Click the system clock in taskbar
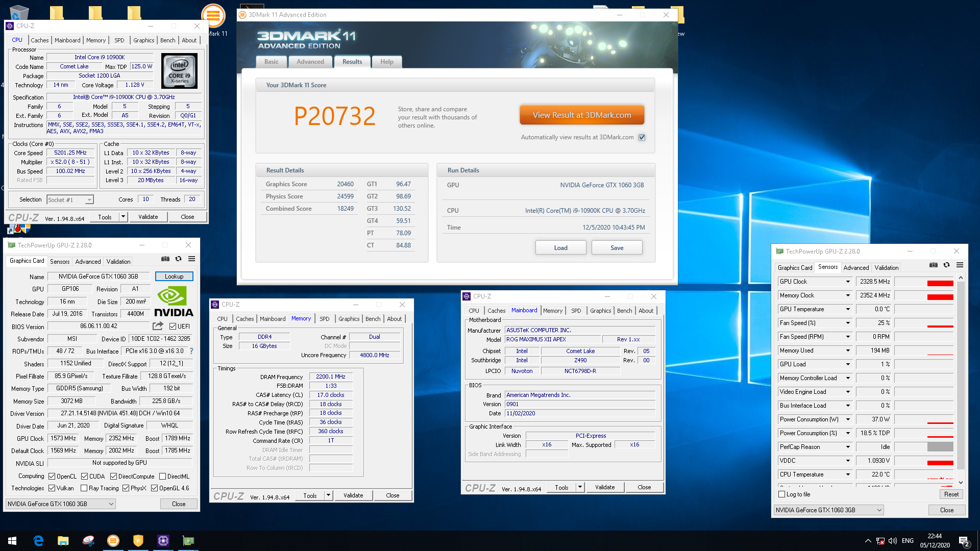 point(935,541)
